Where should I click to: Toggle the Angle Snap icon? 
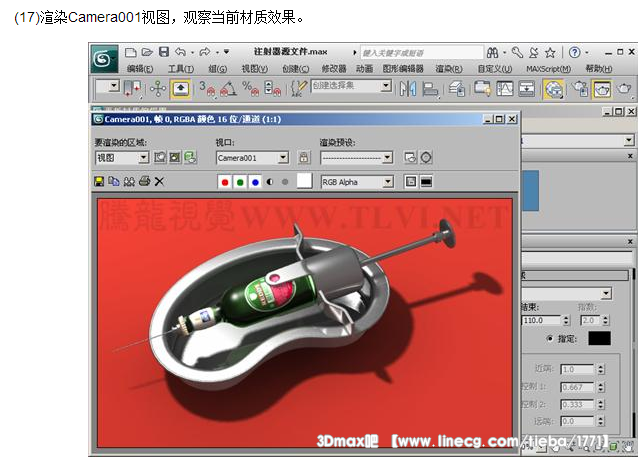tap(229, 88)
